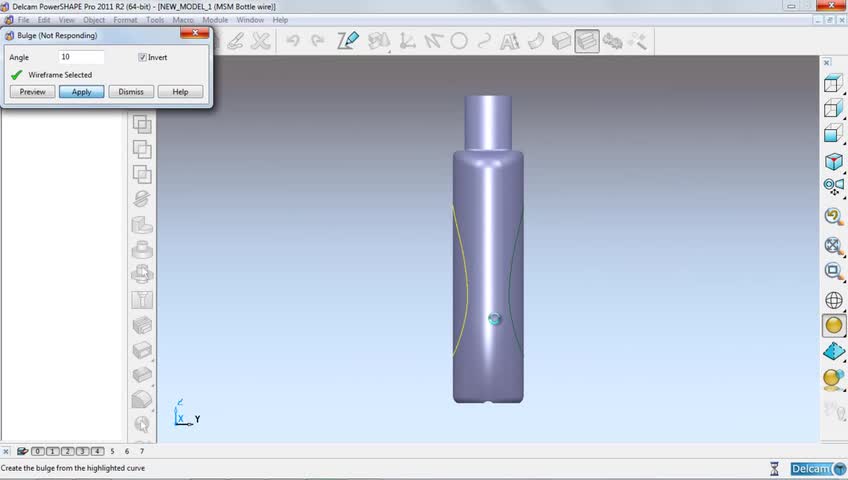
Task: Click the highlighted solid feature toolbar icon
Action: pos(587,41)
